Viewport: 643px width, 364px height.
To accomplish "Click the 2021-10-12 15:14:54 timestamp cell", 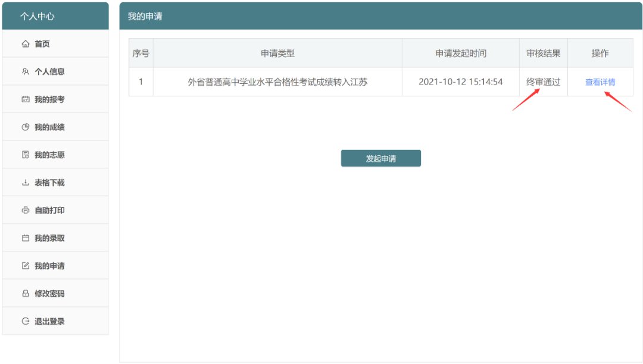I will [460, 82].
